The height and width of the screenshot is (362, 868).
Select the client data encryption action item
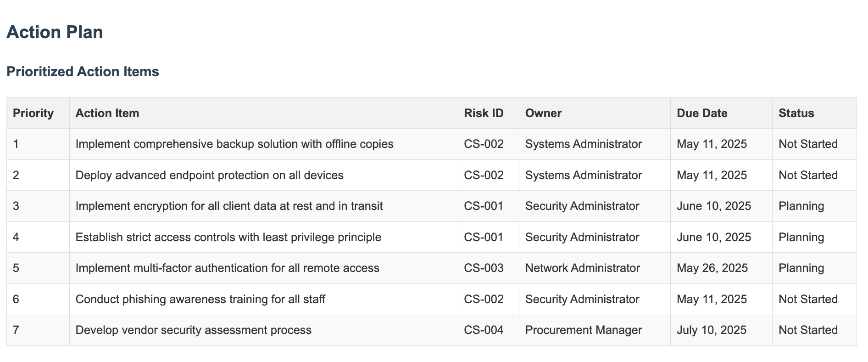coord(229,206)
